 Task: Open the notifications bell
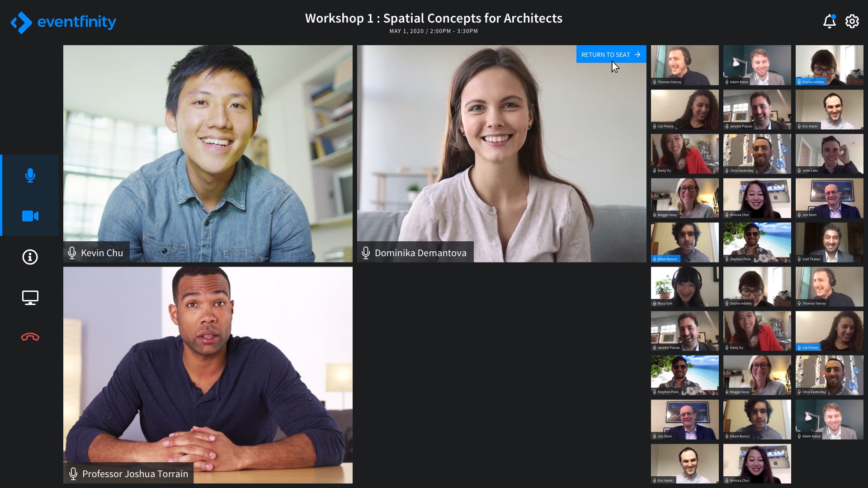829,21
